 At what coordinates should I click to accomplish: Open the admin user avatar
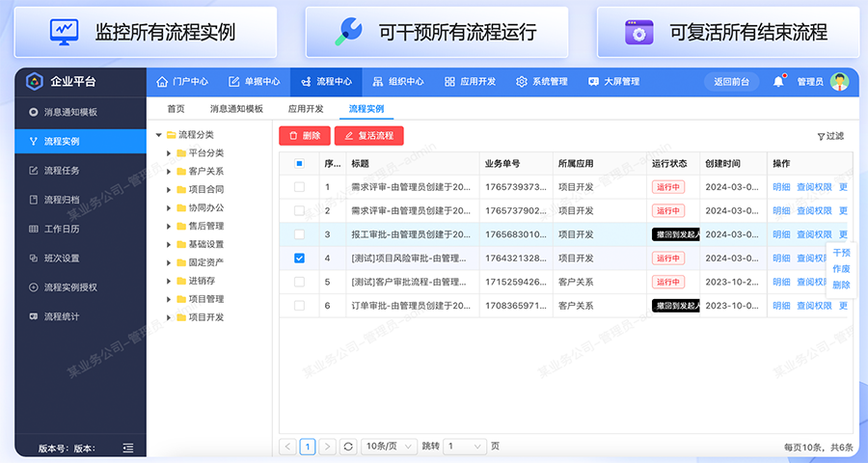click(839, 82)
